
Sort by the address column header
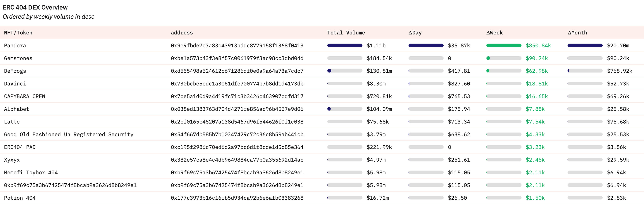click(x=182, y=33)
